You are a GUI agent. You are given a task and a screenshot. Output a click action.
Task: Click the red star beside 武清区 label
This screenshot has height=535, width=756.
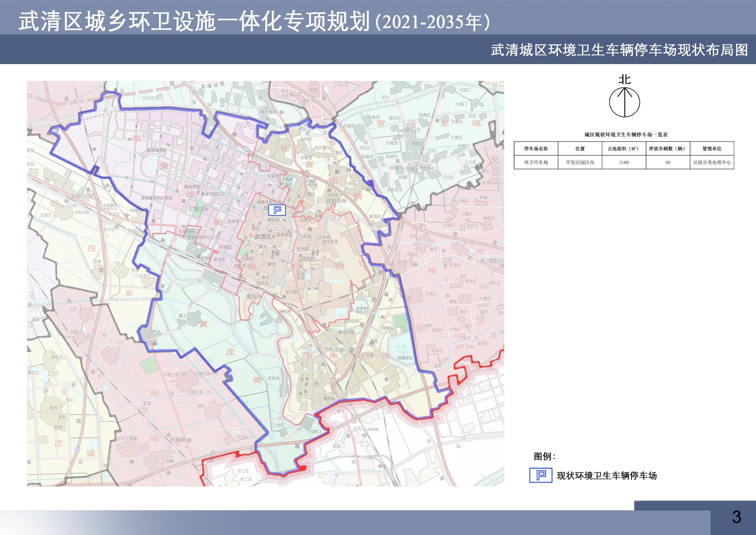coord(250,235)
